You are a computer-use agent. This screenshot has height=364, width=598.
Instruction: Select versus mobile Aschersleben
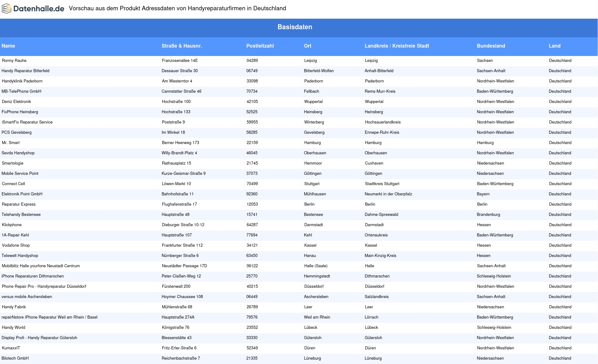tap(27, 297)
